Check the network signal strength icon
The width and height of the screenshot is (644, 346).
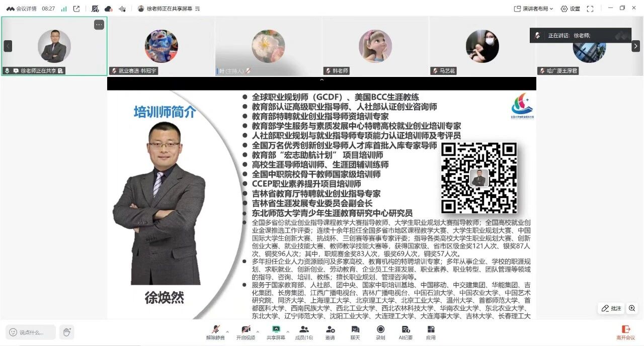(64, 9)
